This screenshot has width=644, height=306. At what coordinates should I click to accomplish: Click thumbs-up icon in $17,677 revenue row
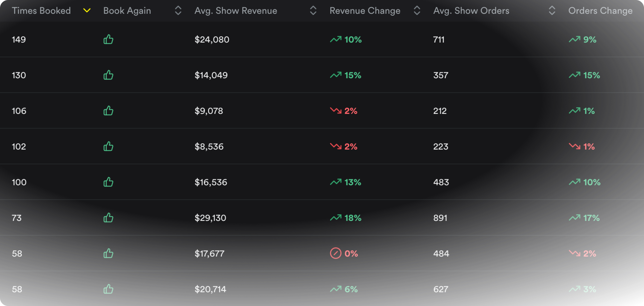point(108,253)
